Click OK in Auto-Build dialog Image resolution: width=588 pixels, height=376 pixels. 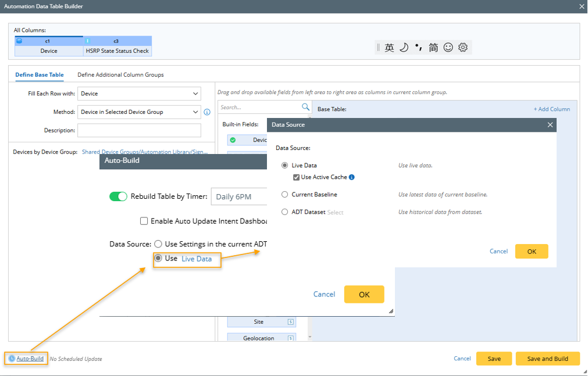pyautogui.click(x=364, y=295)
